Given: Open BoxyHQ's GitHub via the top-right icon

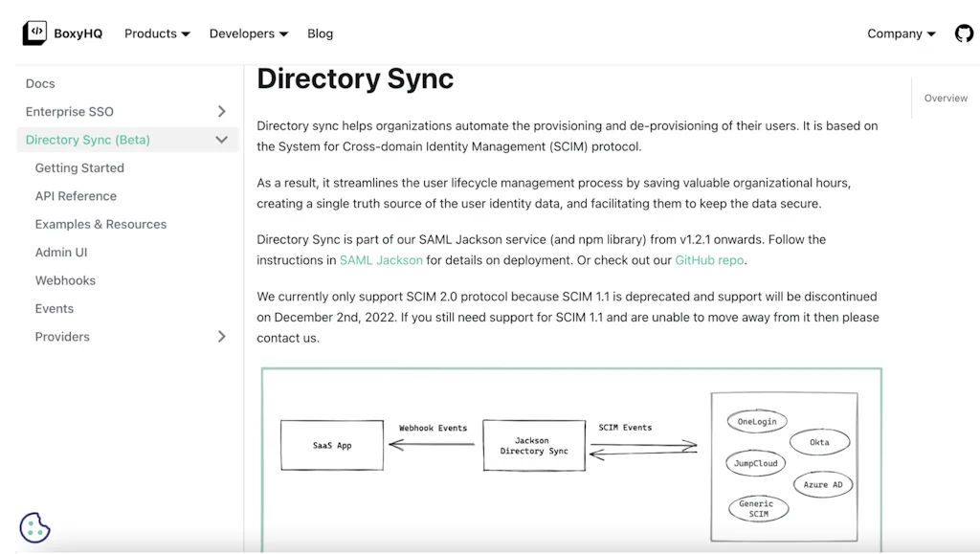Looking at the screenshot, I should point(964,33).
